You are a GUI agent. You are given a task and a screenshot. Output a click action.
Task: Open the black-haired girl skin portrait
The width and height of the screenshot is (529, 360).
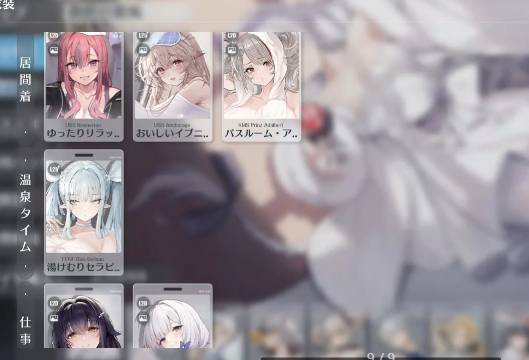(84, 321)
